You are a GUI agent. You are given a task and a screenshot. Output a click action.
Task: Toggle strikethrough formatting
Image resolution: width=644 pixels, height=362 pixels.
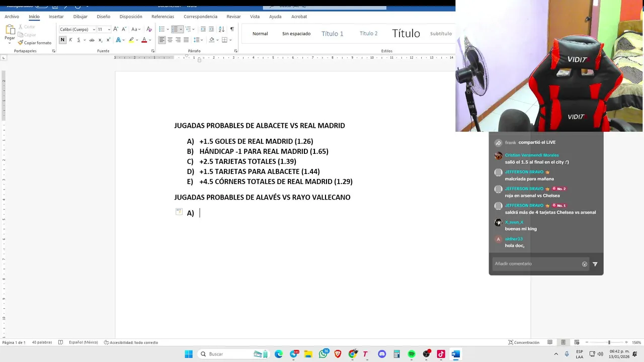(x=92, y=40)
